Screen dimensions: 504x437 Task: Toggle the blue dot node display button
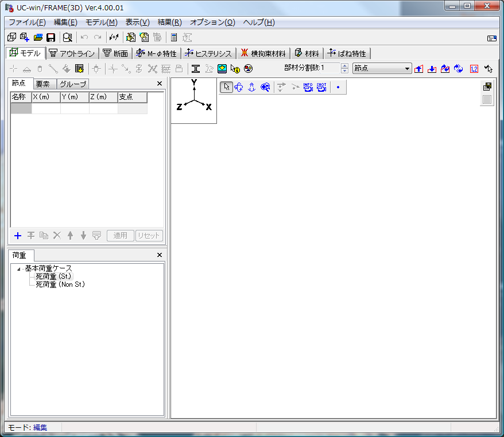tap(338, 87)
